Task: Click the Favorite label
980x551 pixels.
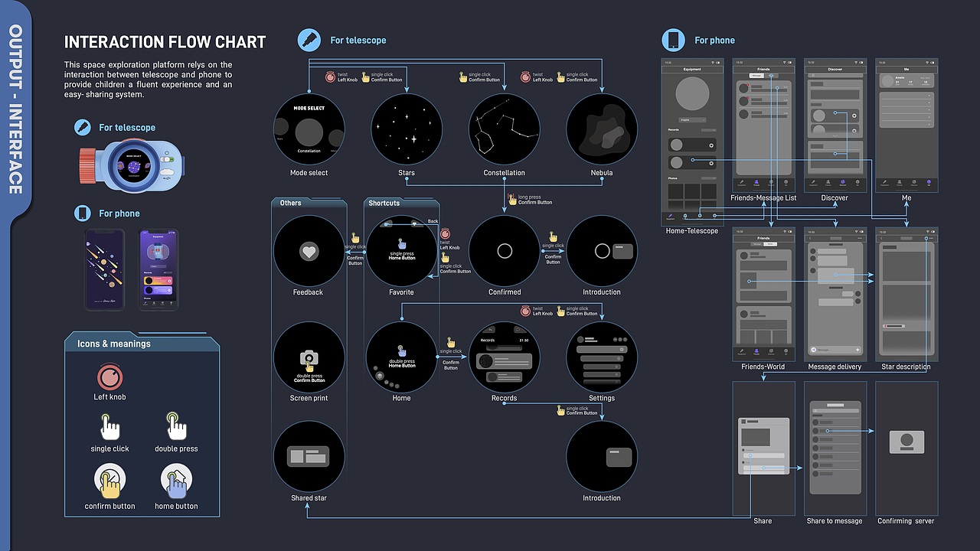Action: click(401, 292)
